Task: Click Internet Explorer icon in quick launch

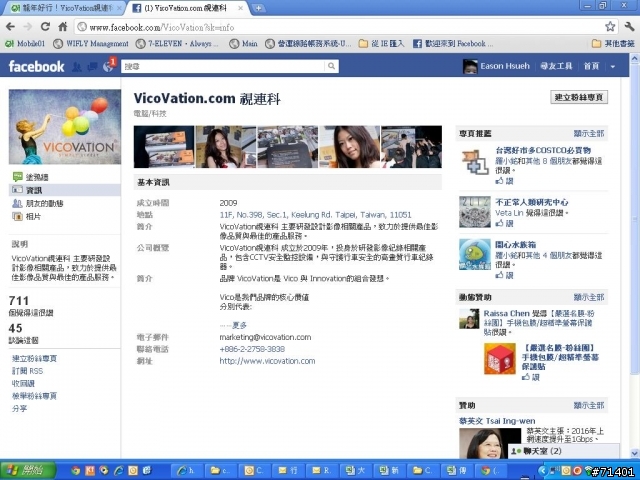Action: pos(119,471)
